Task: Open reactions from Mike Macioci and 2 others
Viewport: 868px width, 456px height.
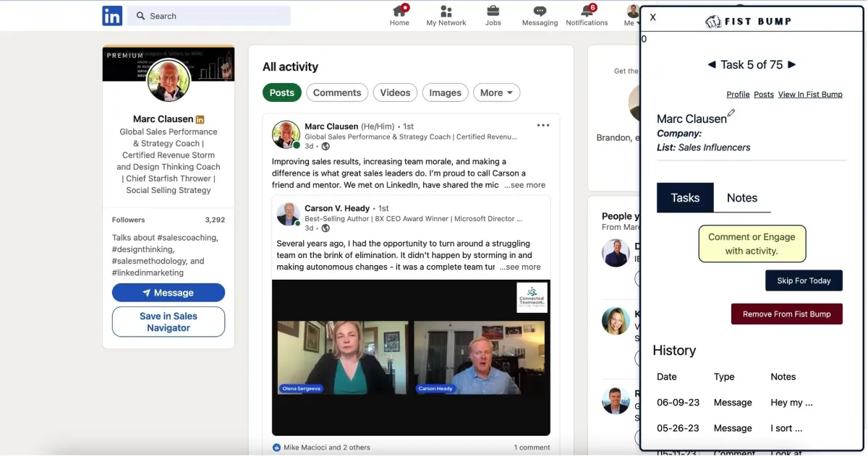Action: pos(326,447)
